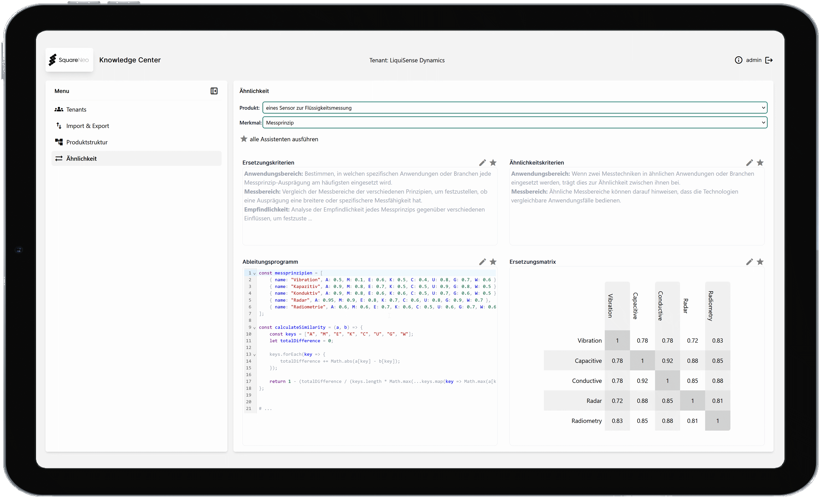Image resolution: width=820 pixels, height=504 pixels.
Task: Collapse the Menu sidebar panel
Action: click(214, 91)
